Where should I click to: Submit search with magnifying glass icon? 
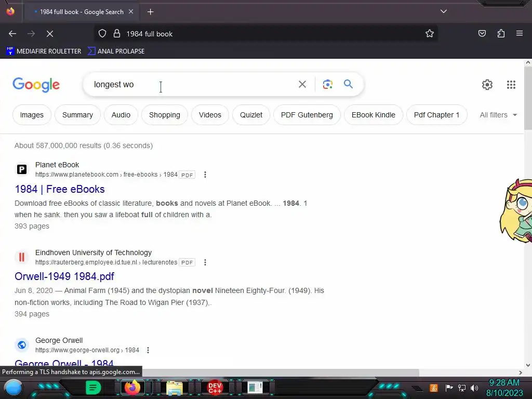[349, 84]
